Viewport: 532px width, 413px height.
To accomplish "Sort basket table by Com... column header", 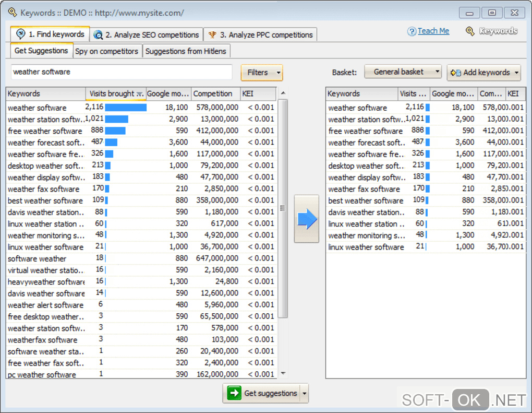I will [491, 94].
